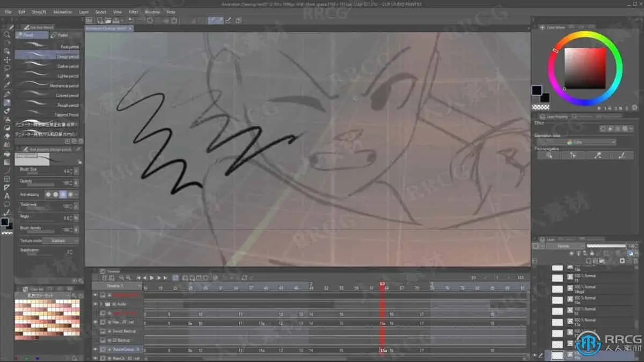Click the Stabilization value field
Image resolution: width=644 pixels, height=362 pixels.
point(69,251)
